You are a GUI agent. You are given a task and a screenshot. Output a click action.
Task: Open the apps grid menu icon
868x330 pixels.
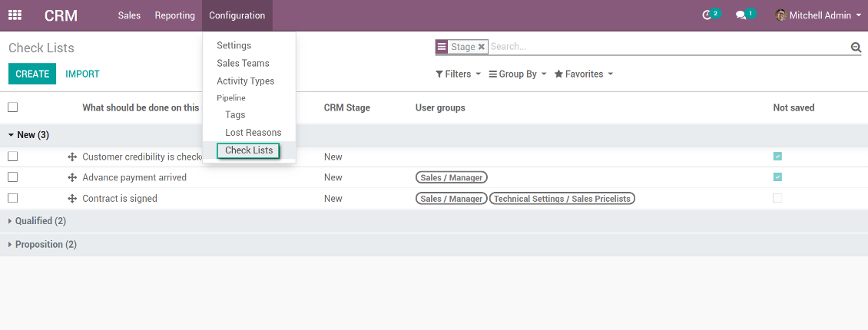(15, 15)
